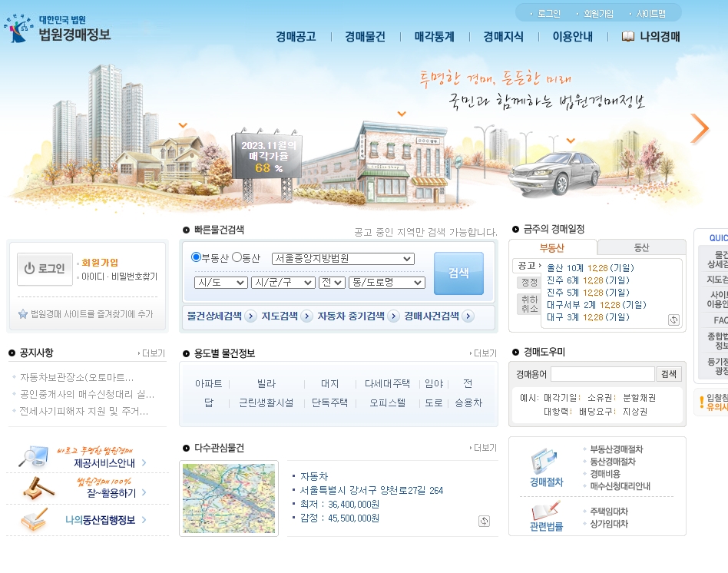This screenshot has width=728, height=573.
Task: Click the 나의경매 computer icon
Action: pos(630,36)
